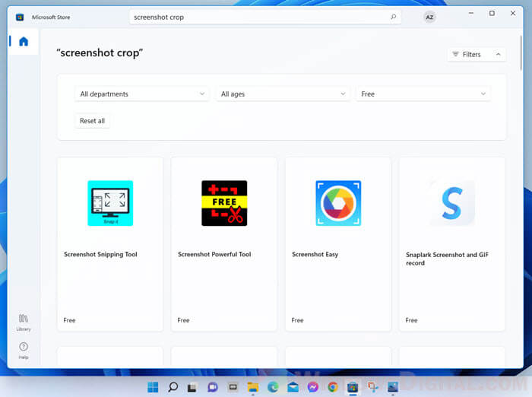Screen dimensions: 532x397
Task: Close the Microsoft Store window
Action: 513,13
